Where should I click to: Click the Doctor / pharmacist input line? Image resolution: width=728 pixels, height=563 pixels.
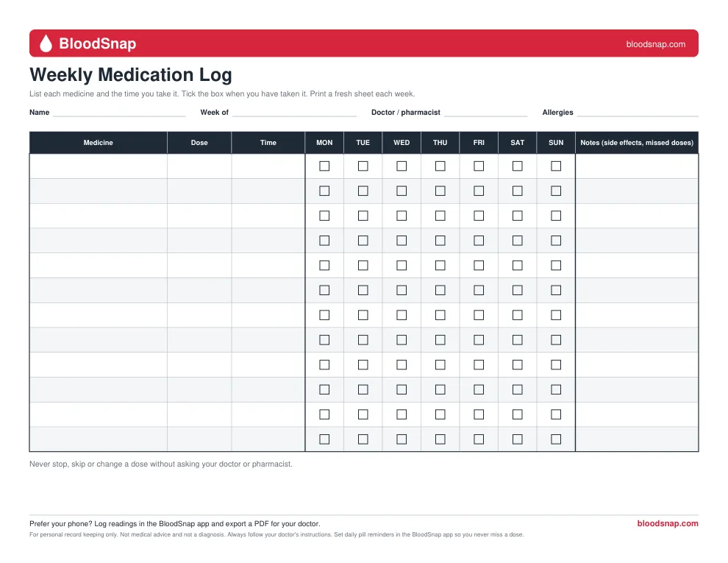[x=485, y=113]
